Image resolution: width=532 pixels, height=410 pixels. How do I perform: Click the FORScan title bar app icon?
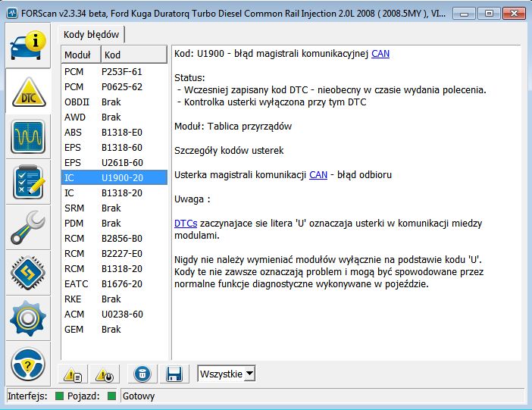12,14
